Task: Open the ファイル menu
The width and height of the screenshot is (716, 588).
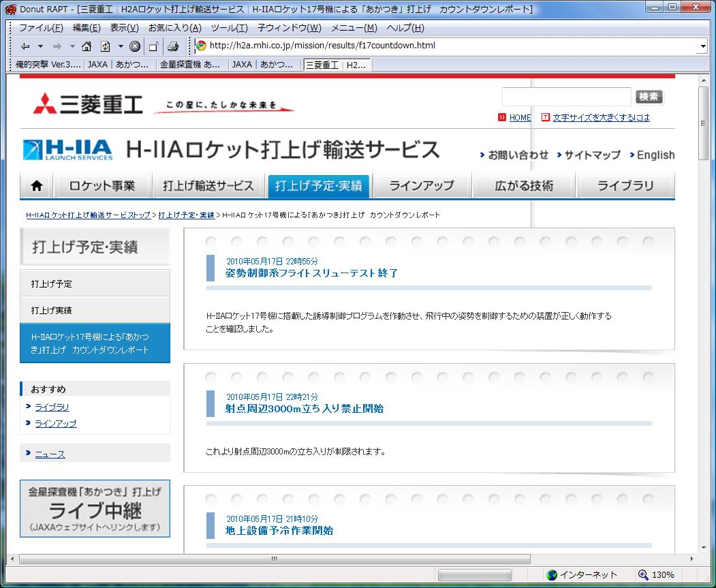Action: point(41,28)
